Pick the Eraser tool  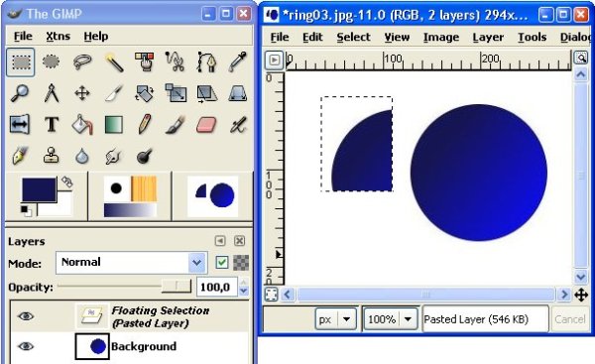[206, 125]
